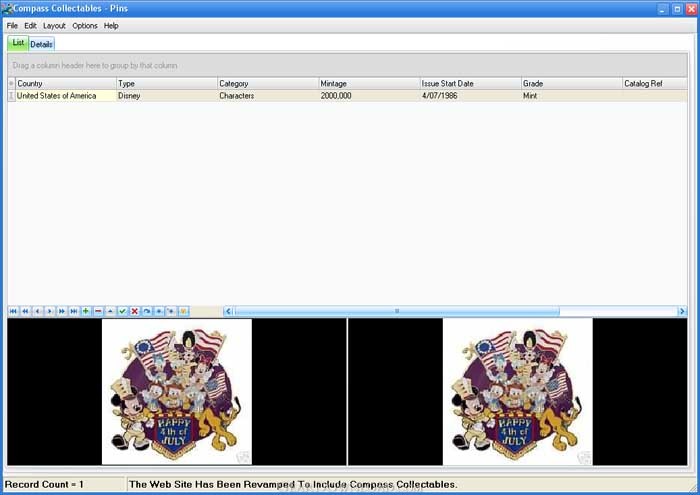Click the right pin image thumbnail
This screenshot has width=700, height=495.
[517, 391]
